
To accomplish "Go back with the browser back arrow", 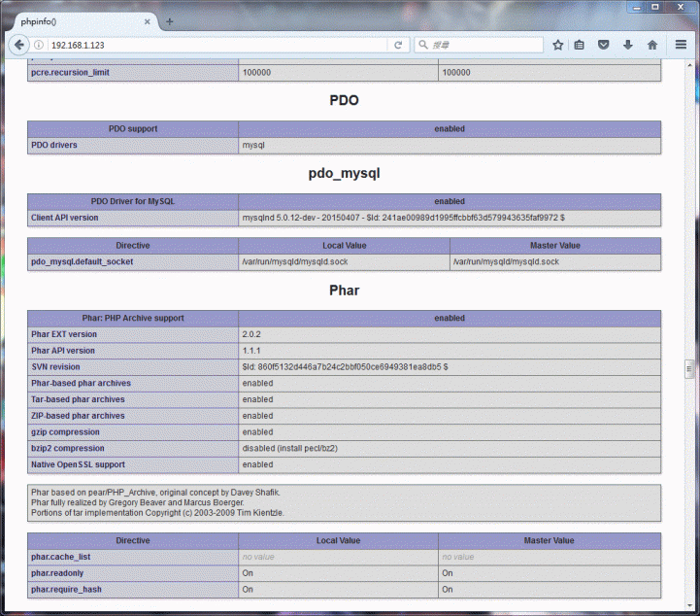I will (18, 45).
